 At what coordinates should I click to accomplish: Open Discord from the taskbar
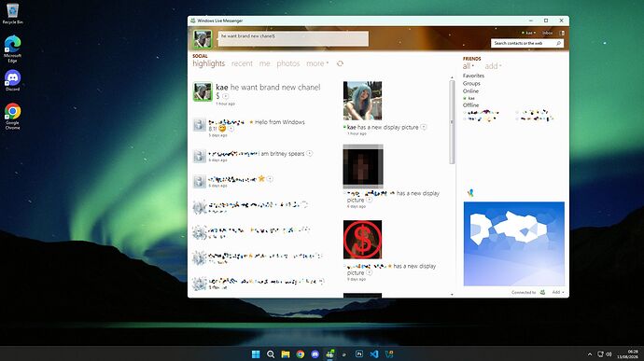pyautogui.click(x=315, y=354)
